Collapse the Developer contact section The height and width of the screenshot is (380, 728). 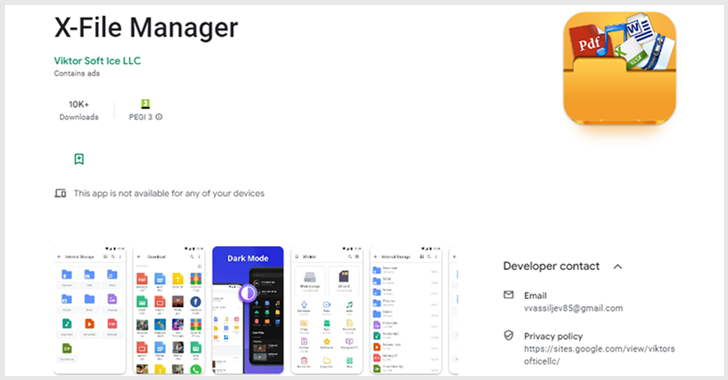(x=618, y=267)
